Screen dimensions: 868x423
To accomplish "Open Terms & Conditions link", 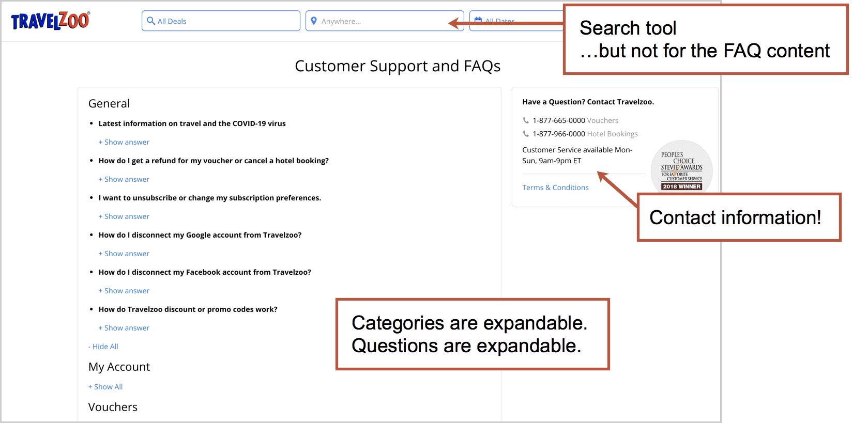I will click(555, 187).
